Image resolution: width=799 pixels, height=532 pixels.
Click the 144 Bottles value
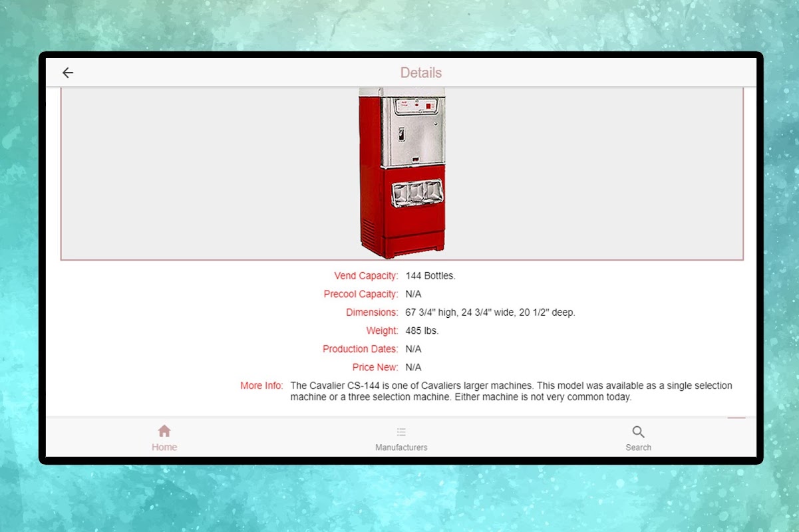[x=430, y=276]
